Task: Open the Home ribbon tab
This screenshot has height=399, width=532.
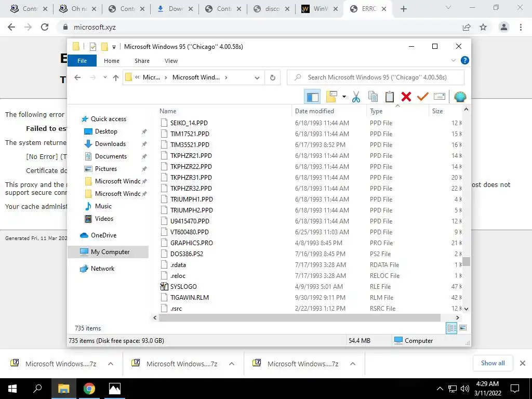Action: point(112,61)
